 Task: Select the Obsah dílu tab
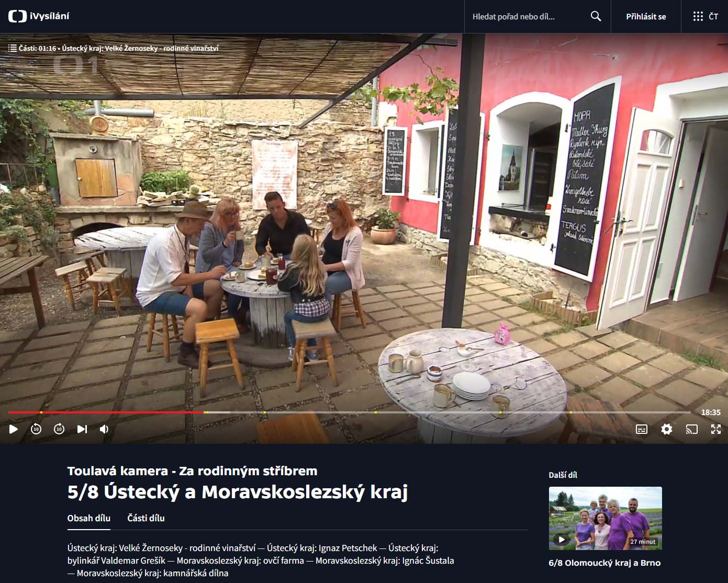point(89,518)
